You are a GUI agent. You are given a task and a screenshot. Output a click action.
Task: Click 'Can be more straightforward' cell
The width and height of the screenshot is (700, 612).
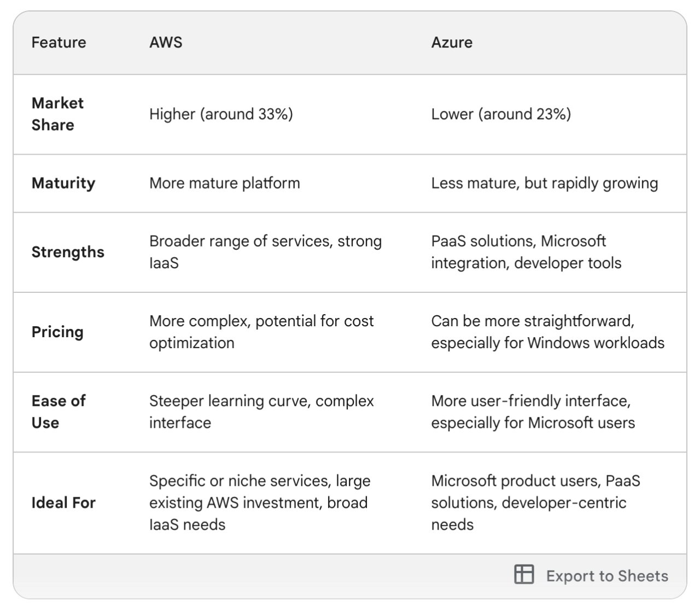tap(548, 332)
